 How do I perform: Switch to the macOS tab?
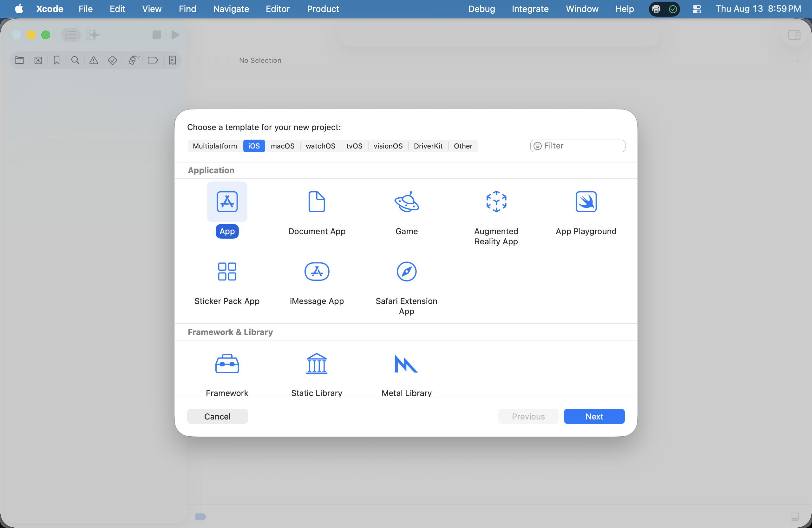click(283, 146)
